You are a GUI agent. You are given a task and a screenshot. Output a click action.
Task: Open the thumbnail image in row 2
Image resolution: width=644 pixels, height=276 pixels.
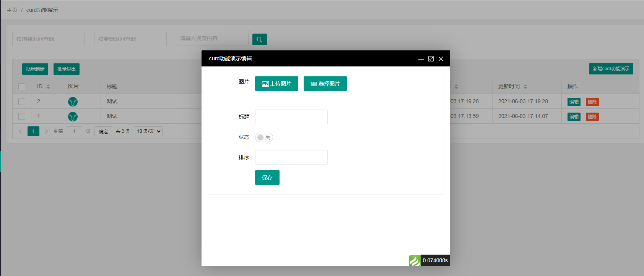[73, 102]
